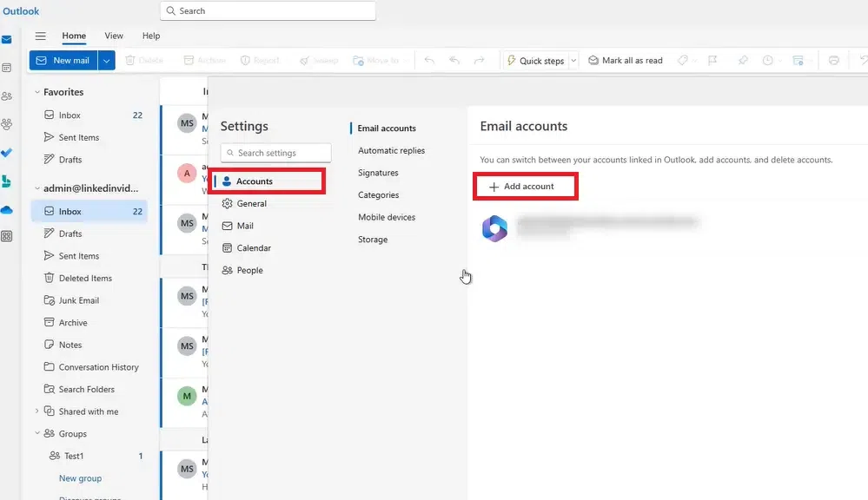Switch to the Home tab
The image size is (868, 500).
[x=74, y=36]
